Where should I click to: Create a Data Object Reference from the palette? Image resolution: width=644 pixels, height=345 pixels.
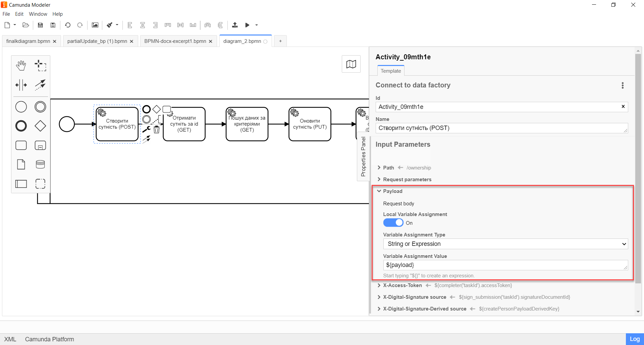(21, 164)
